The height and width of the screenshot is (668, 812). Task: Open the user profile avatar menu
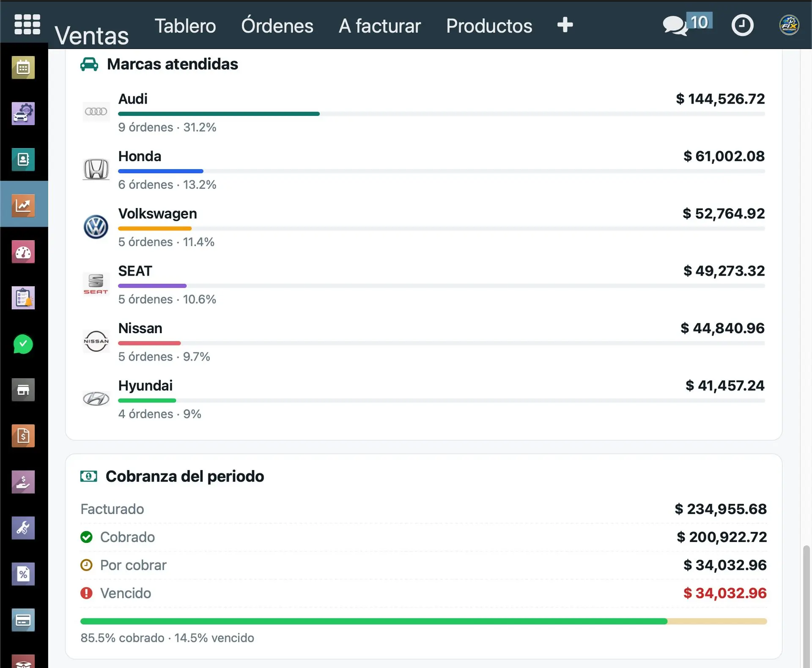789,25
